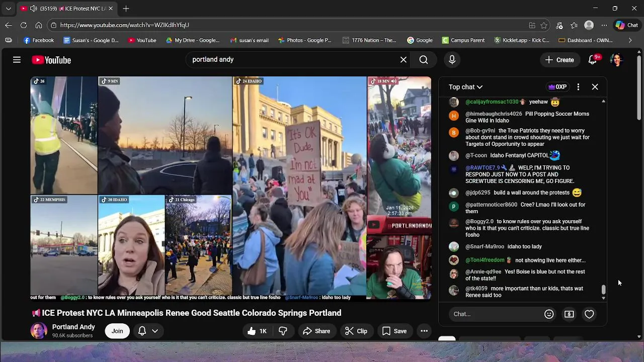Mute the tab via speaker icon
The width and height of the screenshot is (644, 362).
click(33, 9)
